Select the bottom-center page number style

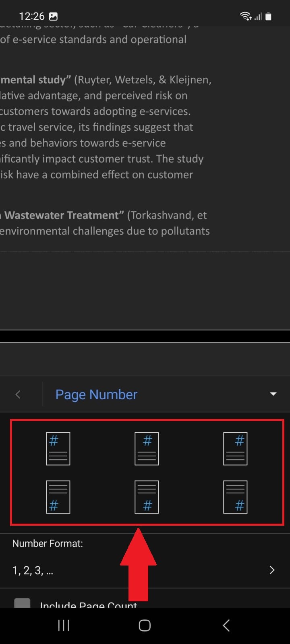147,497
